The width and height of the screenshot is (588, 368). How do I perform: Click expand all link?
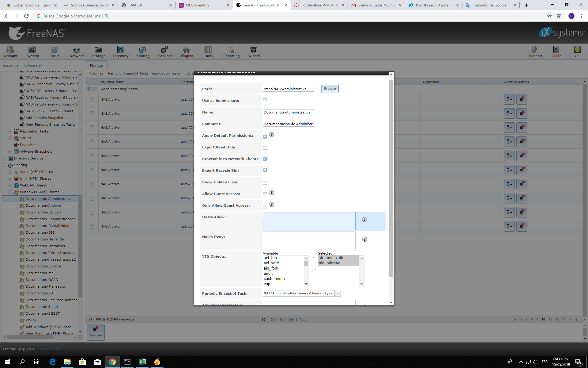click(x=12, y=65)
